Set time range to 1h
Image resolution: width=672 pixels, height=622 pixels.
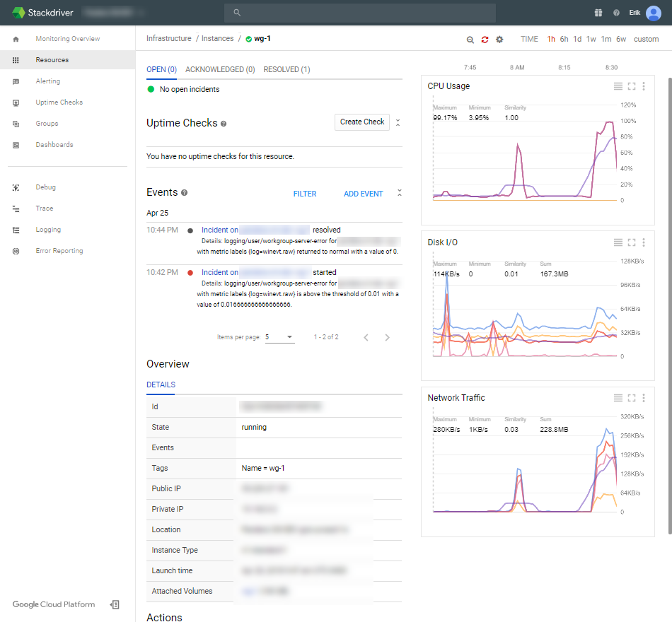551,39
